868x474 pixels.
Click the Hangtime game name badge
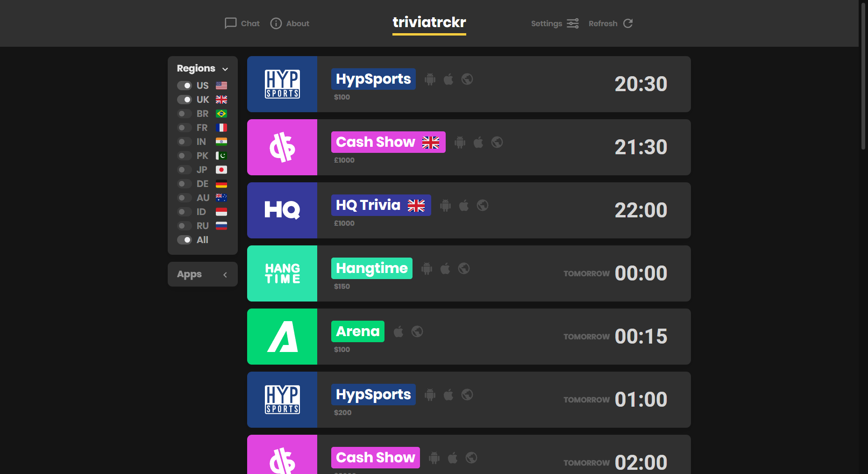(371, 268)
